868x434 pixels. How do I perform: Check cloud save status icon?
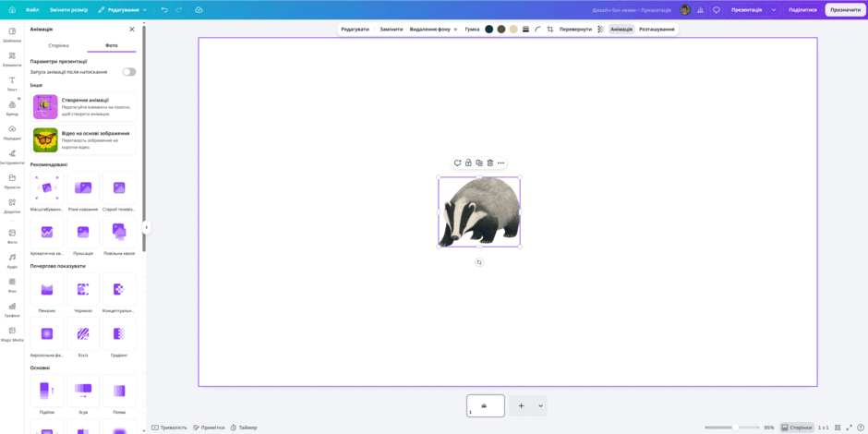tap(199, 10)
